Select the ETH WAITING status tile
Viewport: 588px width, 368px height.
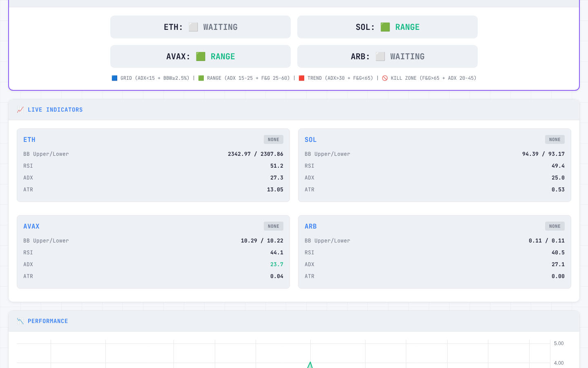pos(200,27)
